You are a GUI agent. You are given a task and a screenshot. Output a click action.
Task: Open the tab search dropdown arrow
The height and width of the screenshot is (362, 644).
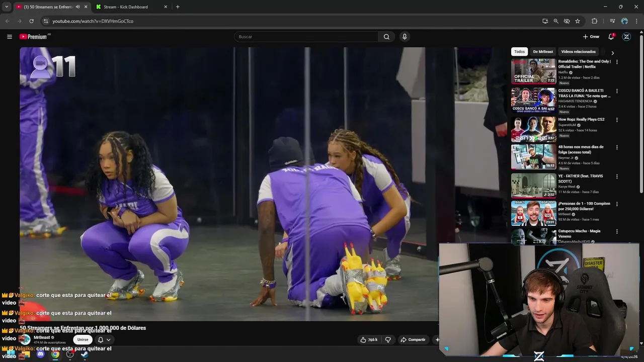[x=7, y=7]
